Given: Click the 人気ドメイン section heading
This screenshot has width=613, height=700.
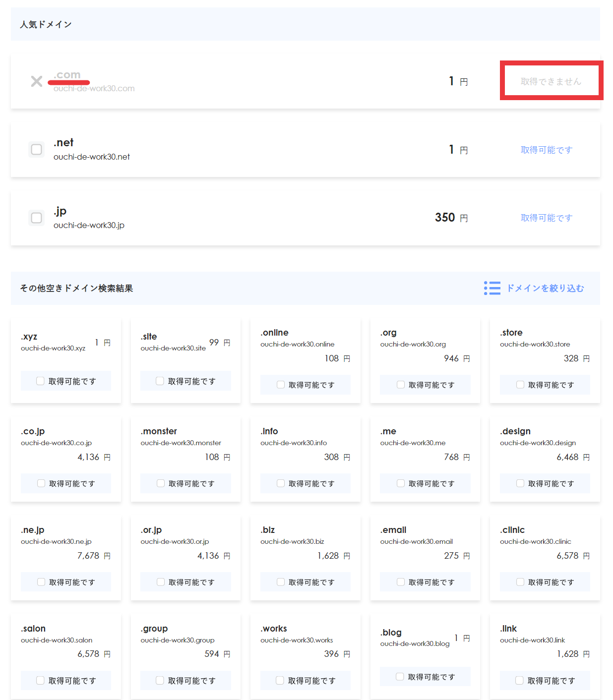Looking at the screenshot, I should (x=46, y=24).
